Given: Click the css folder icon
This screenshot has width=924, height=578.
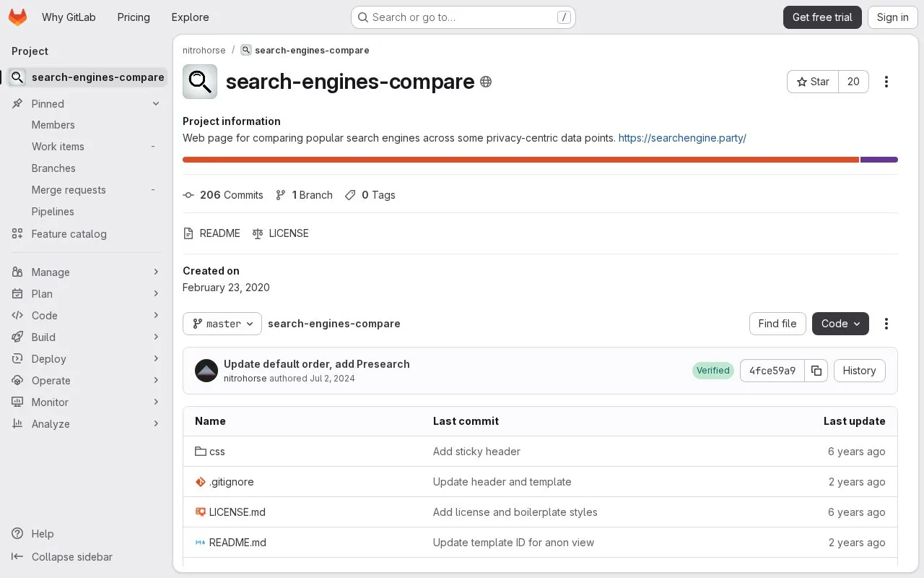Looking at the screenshot, I should coord(201,452).
